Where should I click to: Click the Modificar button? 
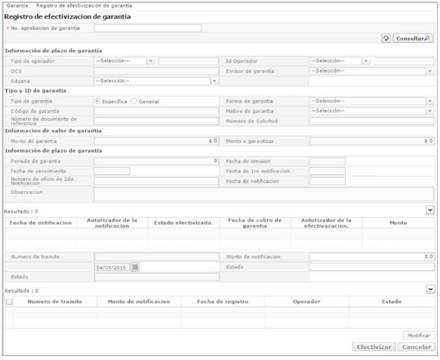click(419, 335)
